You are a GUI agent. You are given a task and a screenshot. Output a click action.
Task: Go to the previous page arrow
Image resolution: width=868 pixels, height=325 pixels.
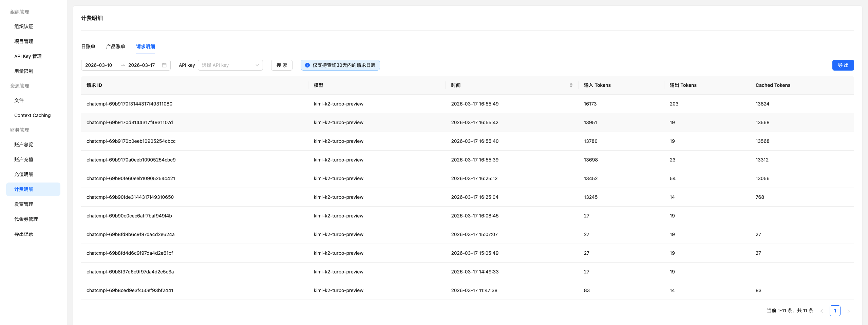[822, 311]
